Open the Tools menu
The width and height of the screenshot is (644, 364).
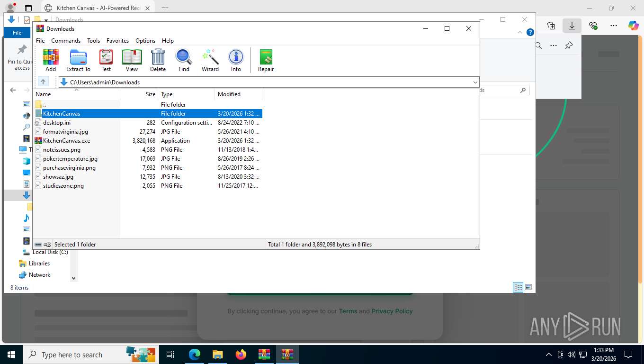tap(93, 41)
